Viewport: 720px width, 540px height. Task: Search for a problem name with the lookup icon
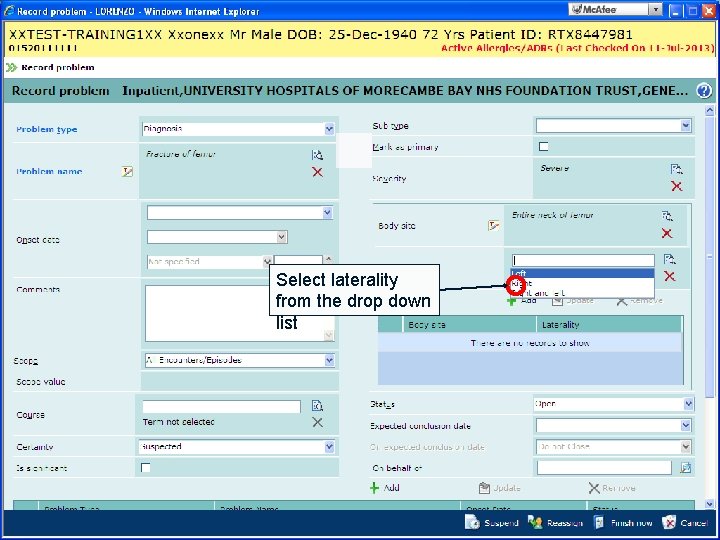click(317, 155)
